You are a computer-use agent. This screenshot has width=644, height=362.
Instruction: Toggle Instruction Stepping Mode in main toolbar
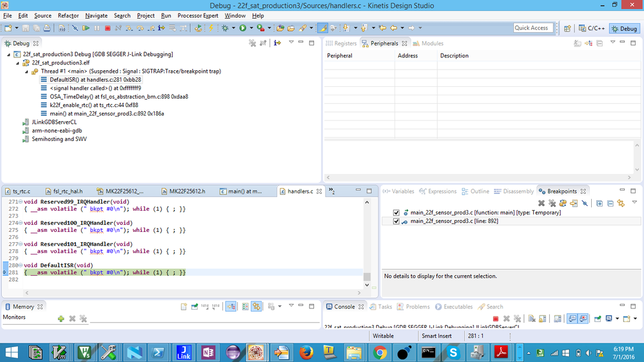(x=161, y=28)
